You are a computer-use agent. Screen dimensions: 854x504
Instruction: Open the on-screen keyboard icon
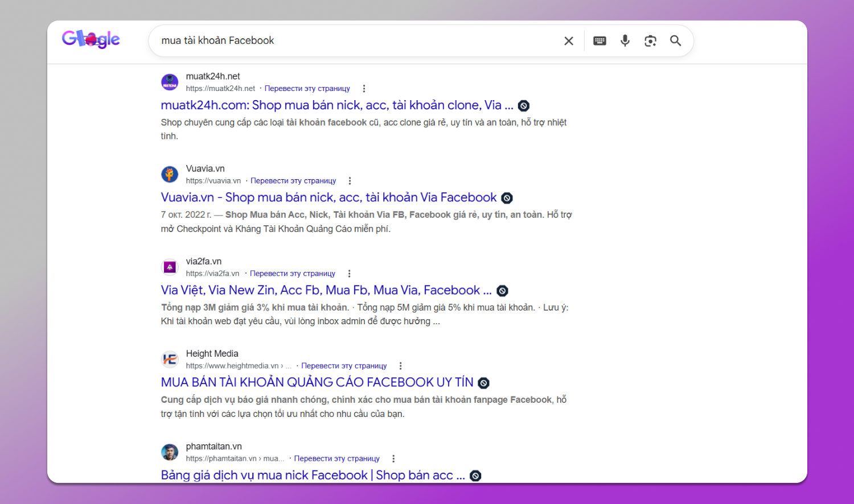pos(599,40)
